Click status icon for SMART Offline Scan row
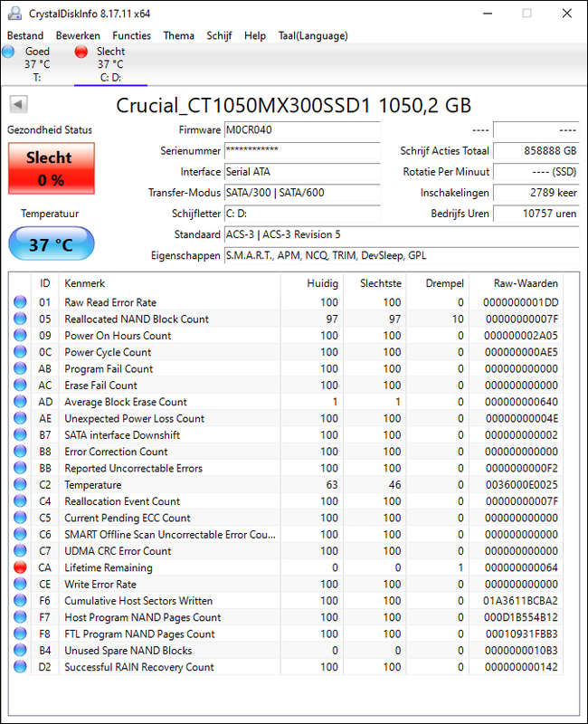 click(20, 534)
